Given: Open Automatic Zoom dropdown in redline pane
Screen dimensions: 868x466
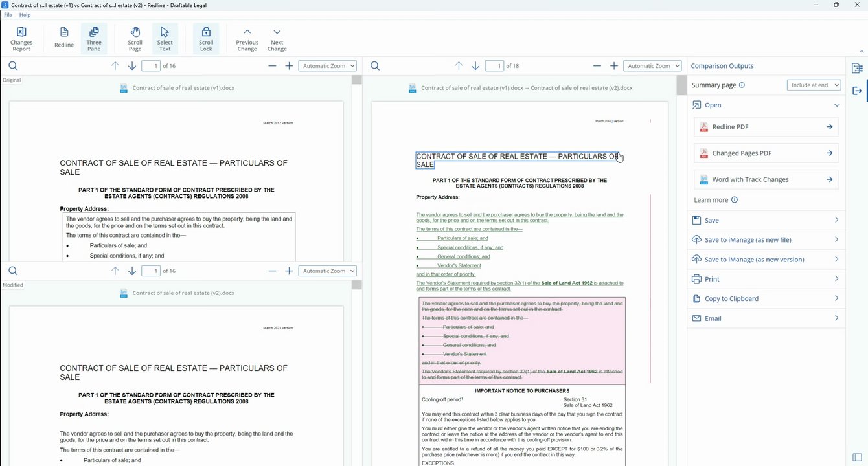Looking at the screenshot, I should pyautogui.click(x=653, y=66).
